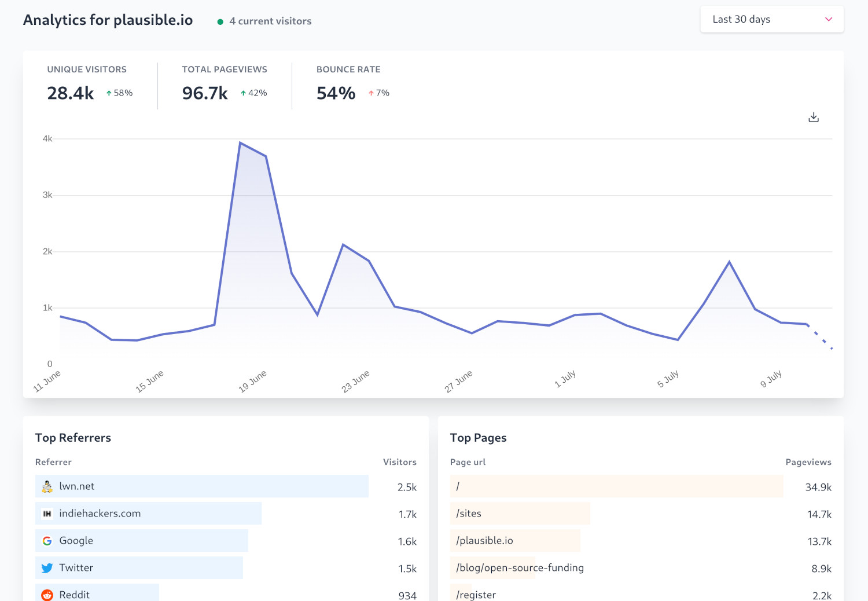Click the 2.5k visitors value for lwn.net
The height and width of the screenshot is (601, 868).
click(x=407, y=487)
